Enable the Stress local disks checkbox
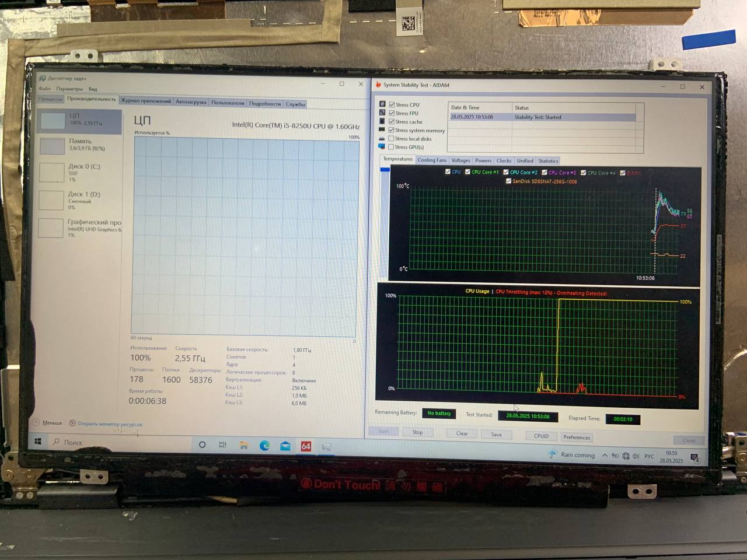 (x=392, y=139)
